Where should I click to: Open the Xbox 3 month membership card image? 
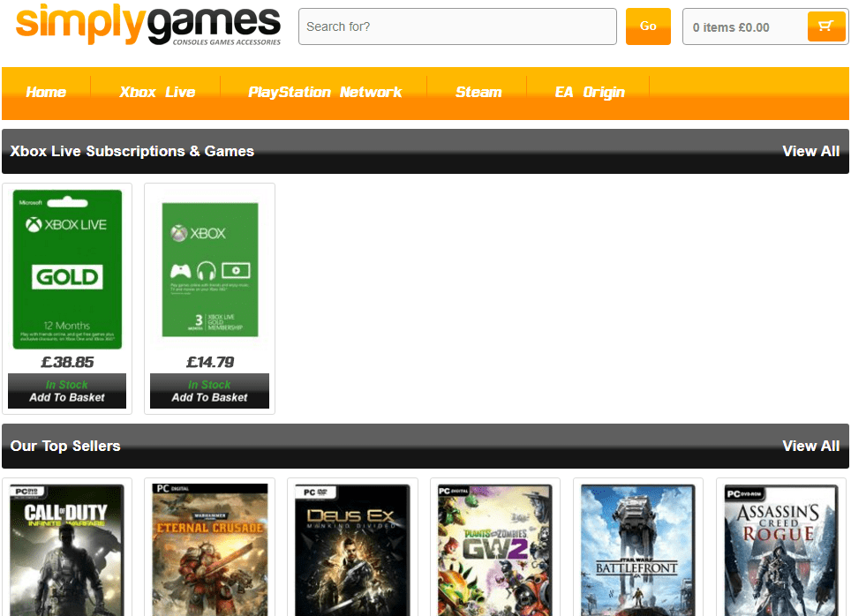(210, 270)
